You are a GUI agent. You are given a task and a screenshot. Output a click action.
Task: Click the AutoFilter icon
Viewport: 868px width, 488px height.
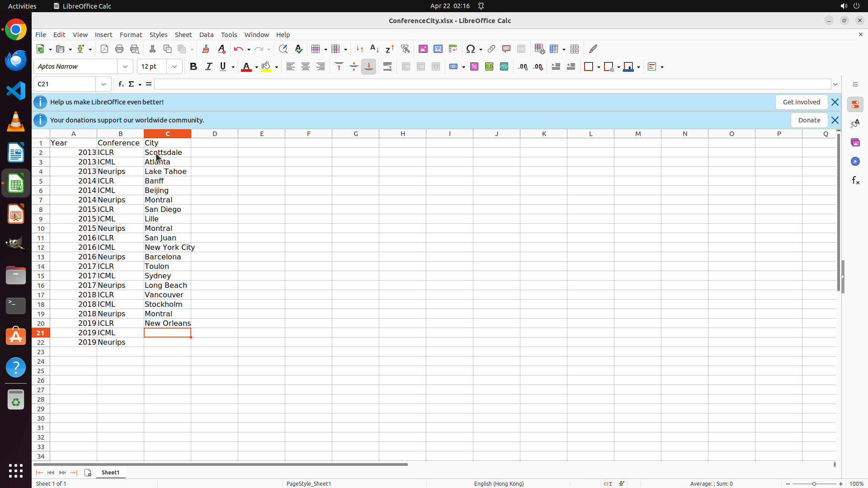(x=405, y=49)
